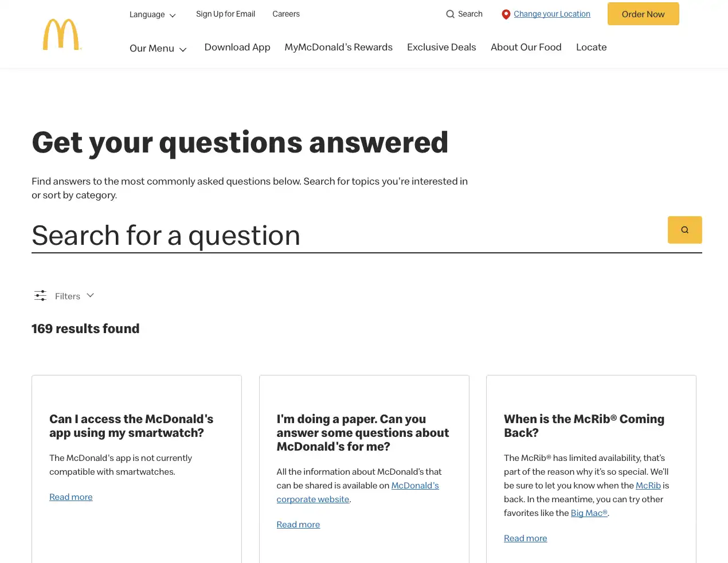
Task: Open the Language dropdown
Action: pos(152,15)
